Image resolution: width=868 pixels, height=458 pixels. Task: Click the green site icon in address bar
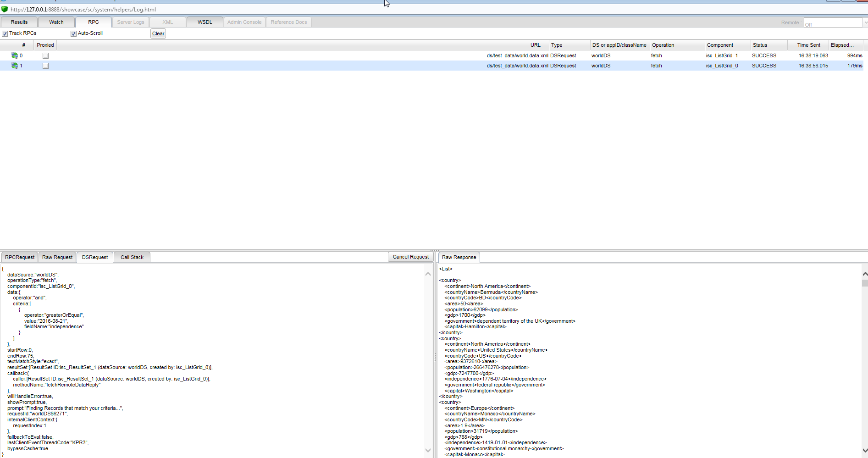pyautogui.click(x=5, y=9)
